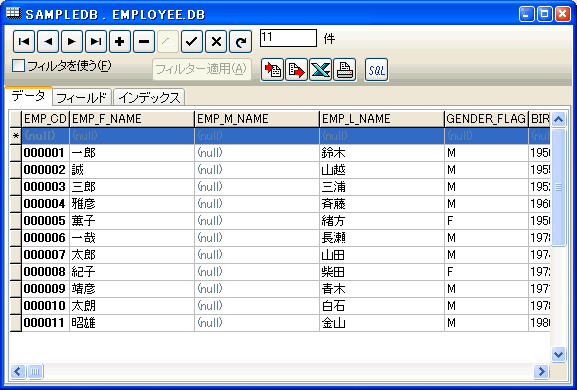
Task: Select the cell 000011
Action: [45, 323]
